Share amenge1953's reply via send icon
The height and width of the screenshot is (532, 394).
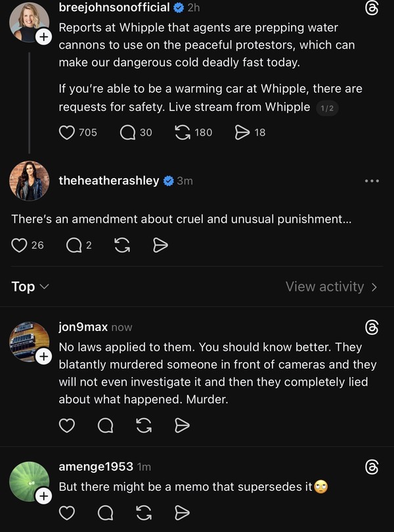point(183,512)
